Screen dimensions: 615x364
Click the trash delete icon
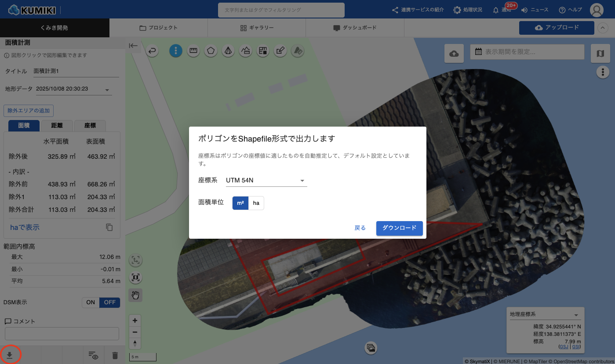point(115,355)
